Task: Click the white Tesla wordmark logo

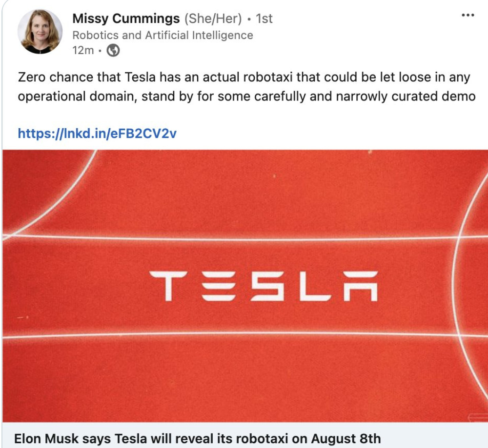Action: 263,286
